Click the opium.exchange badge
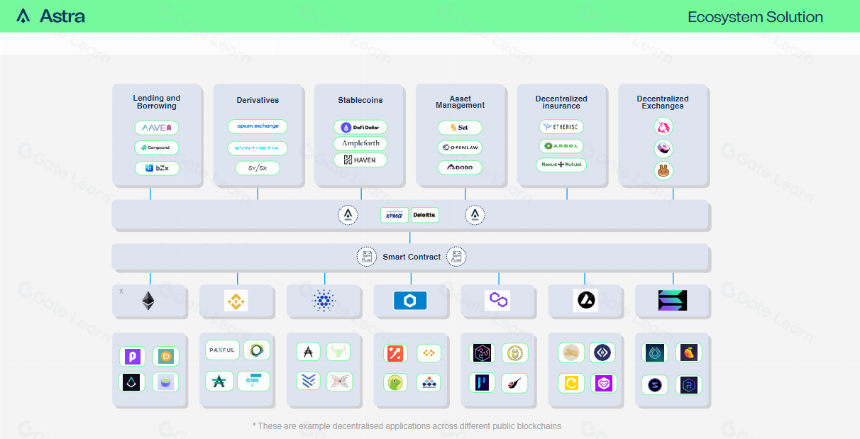This screenshot has width=860, height=439. (x=258, y=126)
